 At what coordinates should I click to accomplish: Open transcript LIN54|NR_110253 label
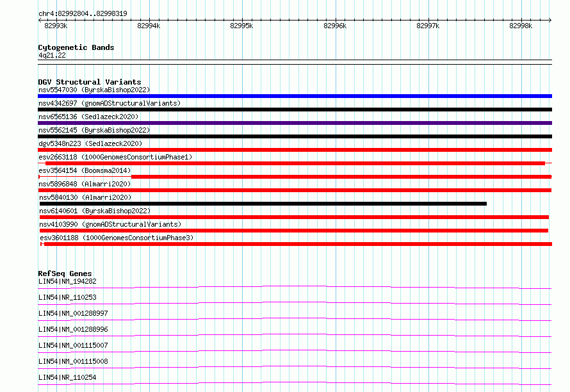[68, 297]
